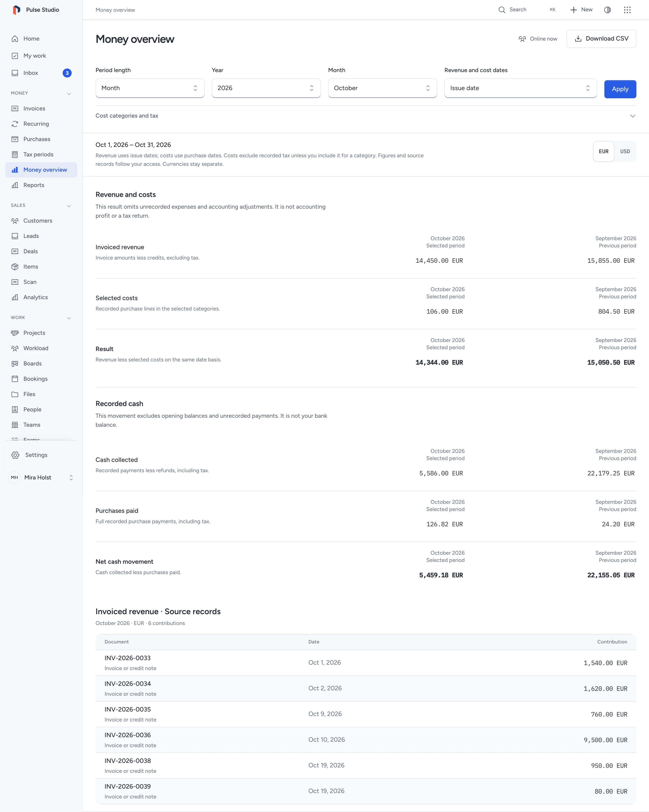The width and height of the screenshot is (649, 812).
Task: Collapse the SALES sidebar section
Action: pyautogui.click(x=69, y=206)
